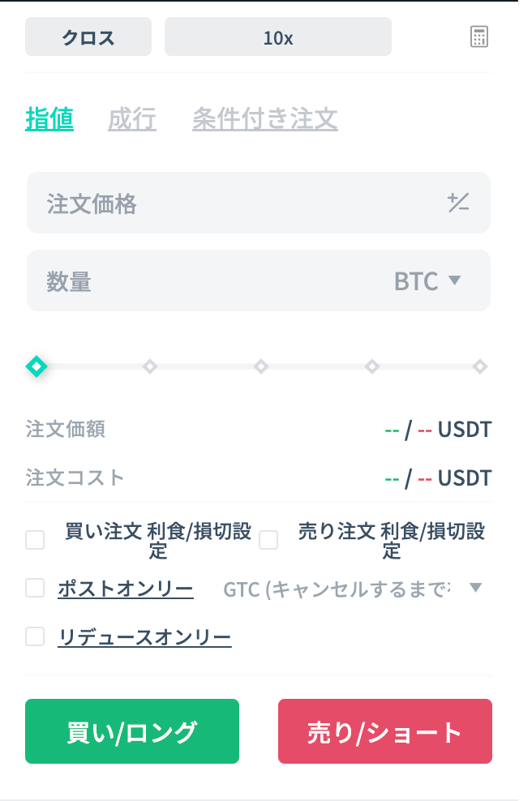The width and height of the screenshot is (532, 801).
Task: Click the 買い/ロング button
Action: click(132, 731)
